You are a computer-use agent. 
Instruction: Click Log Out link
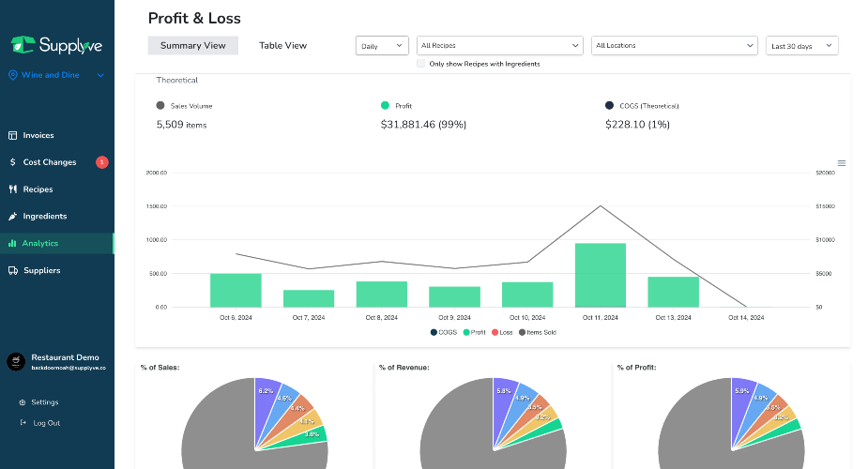coord(47,423)
